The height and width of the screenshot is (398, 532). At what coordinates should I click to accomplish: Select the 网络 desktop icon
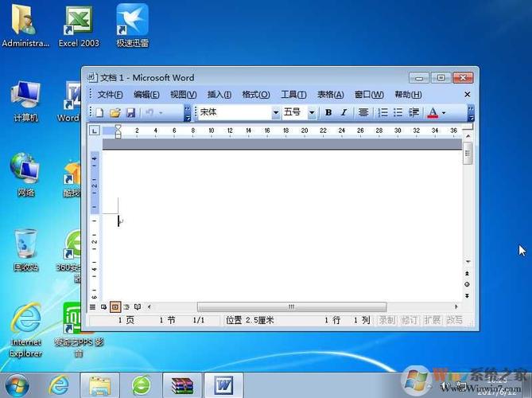25,175
